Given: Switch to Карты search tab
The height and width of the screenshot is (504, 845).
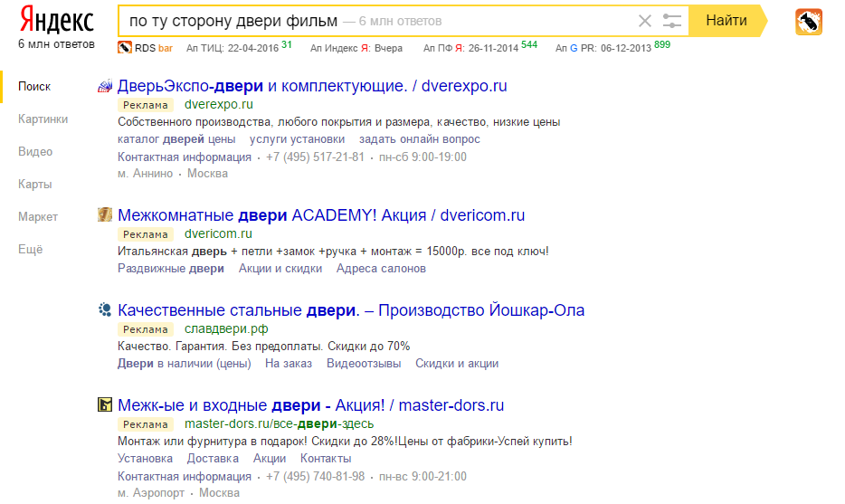Looking at the screenshot, I should (35, 185).
